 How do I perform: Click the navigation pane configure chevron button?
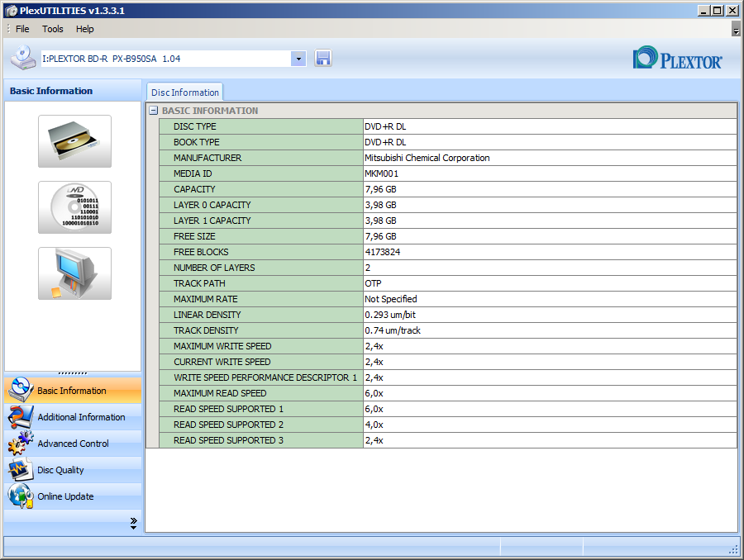coord(133,523)
